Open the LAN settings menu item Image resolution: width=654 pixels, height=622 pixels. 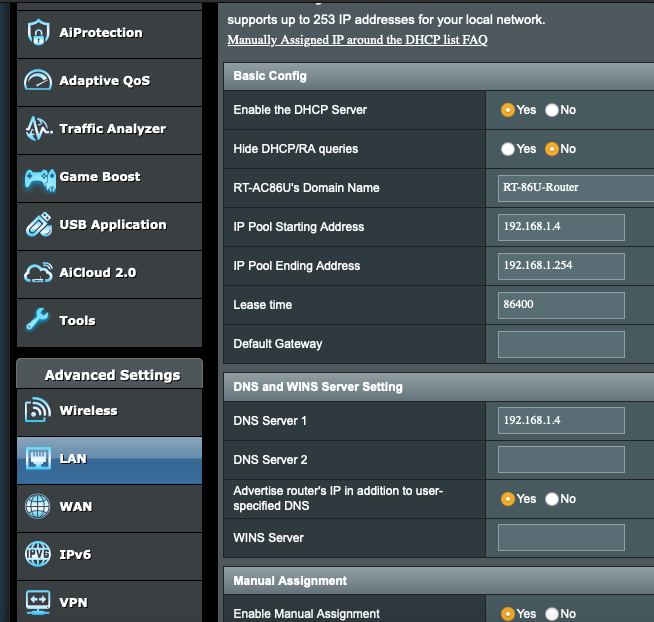pos(73,459)
